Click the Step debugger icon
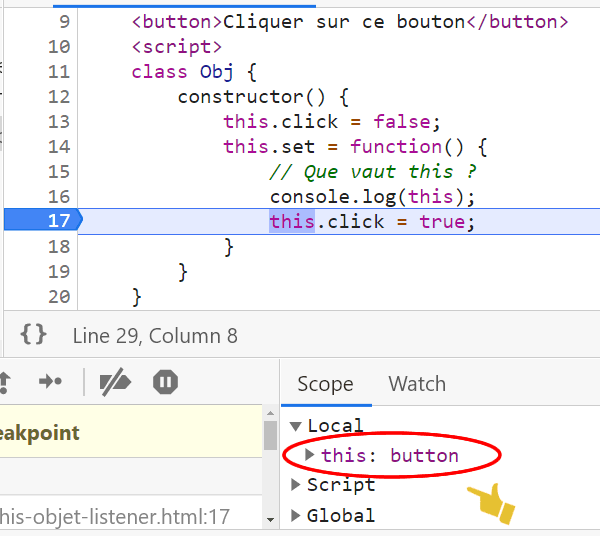Screen dimensions: 600x536 pos(50,381)
